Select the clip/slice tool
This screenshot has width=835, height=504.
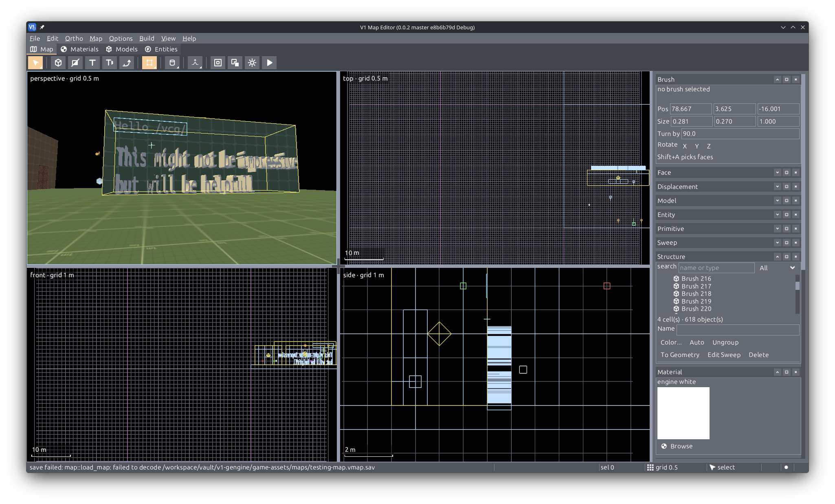75,63
